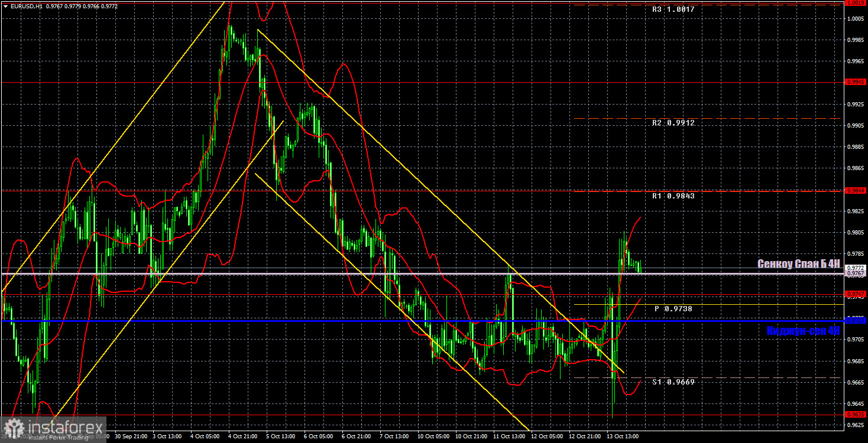This screenshot has height=443, width=868.
Task: Click the 0.9865 price scale value
Action: (x=856, y=168)
